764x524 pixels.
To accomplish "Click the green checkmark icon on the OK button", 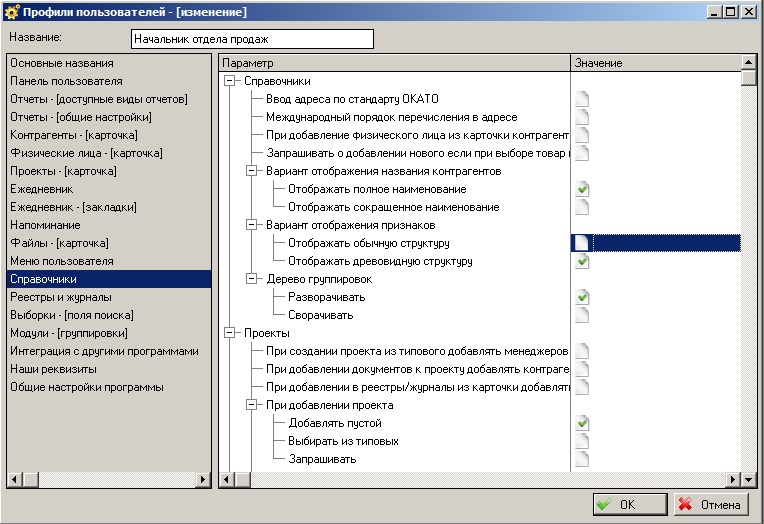I will 604,505.
